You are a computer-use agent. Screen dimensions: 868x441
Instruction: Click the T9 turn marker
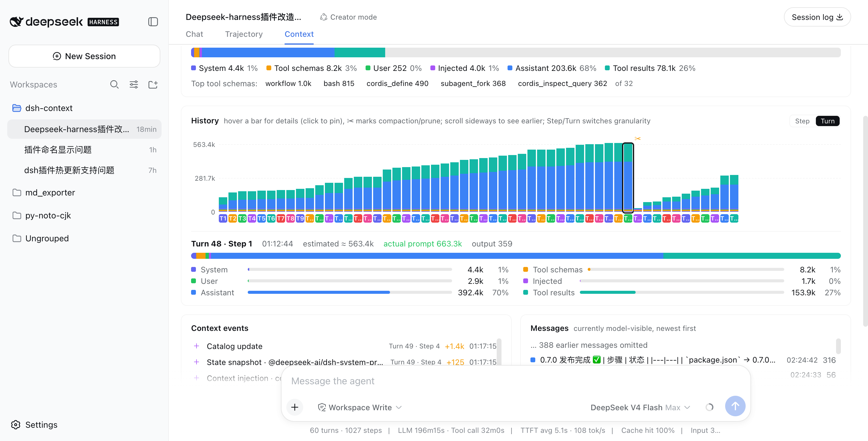300,218
